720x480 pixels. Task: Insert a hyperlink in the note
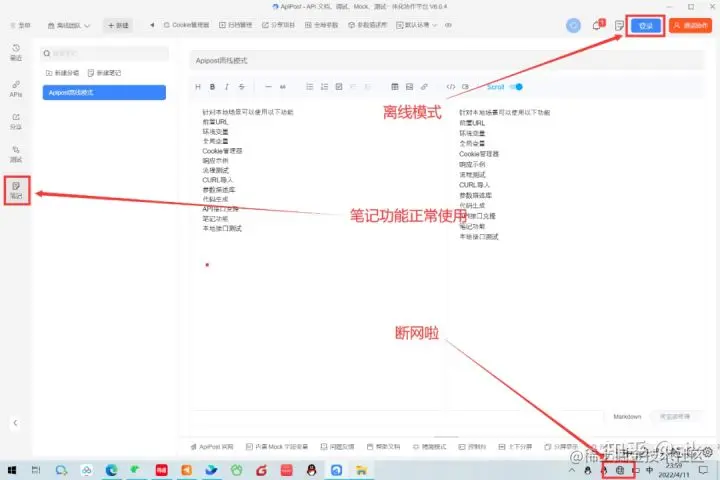coord(424,87)
